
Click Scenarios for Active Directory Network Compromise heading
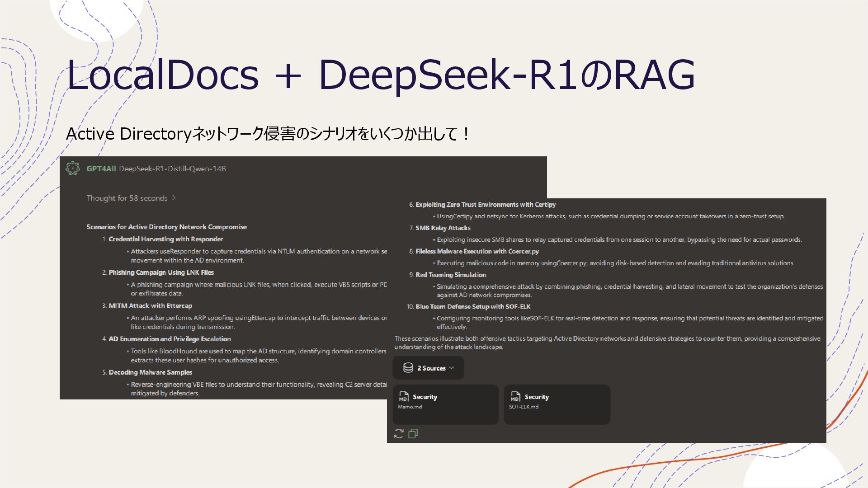[166, 227]
